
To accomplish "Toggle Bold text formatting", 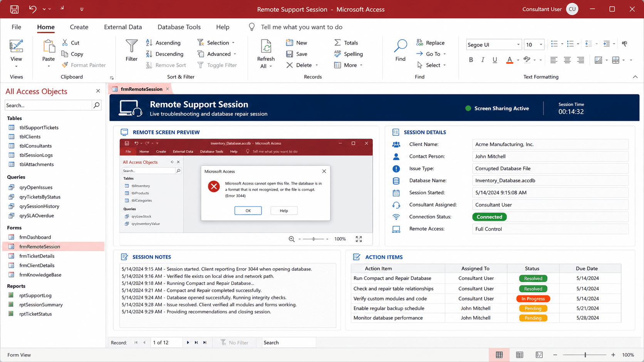I will pos(471,60).
